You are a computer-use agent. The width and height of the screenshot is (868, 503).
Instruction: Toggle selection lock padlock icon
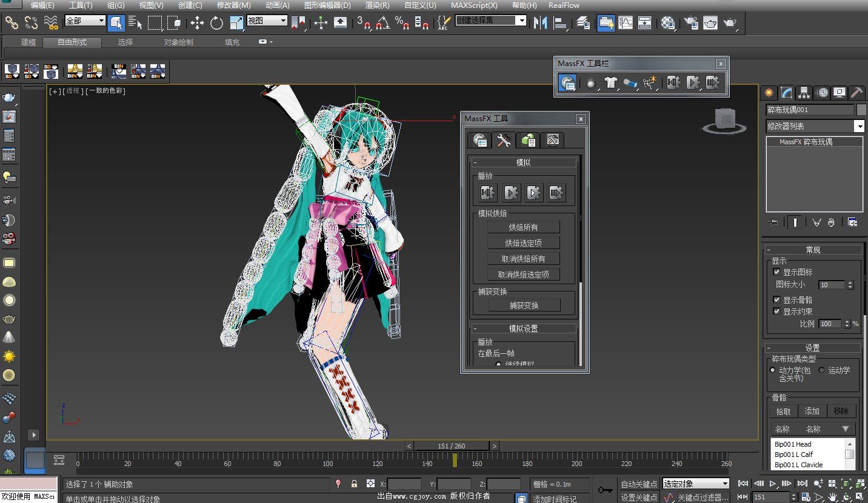pyautogui.click(x=354, y=484)
